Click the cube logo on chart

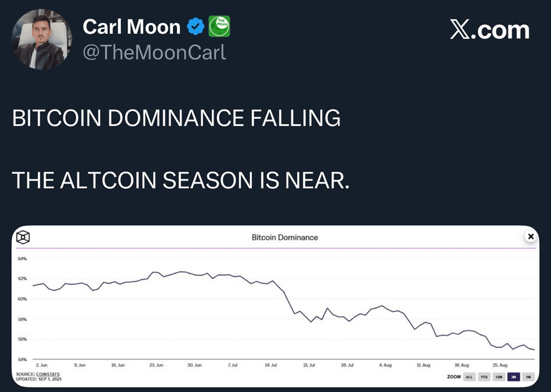tap(24, 237)
